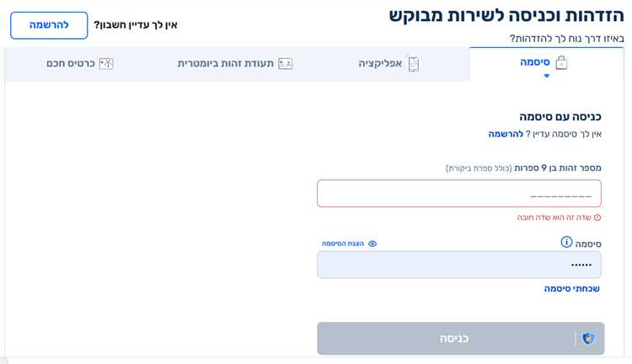The width and height of the screenshot is (632, 364).
Task: Open the info icon next to the סיסמה label
Action: [x=567, y=243]
